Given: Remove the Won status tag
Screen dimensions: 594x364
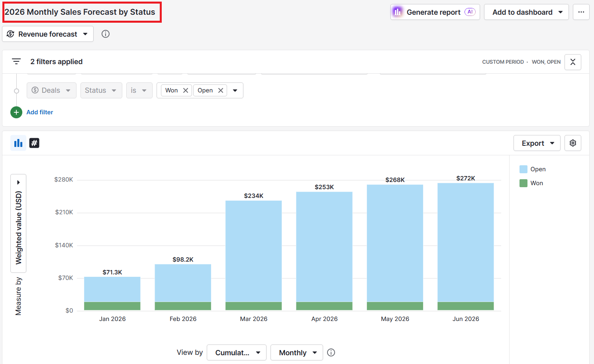Looking at the screenshot, I should 186,90.
